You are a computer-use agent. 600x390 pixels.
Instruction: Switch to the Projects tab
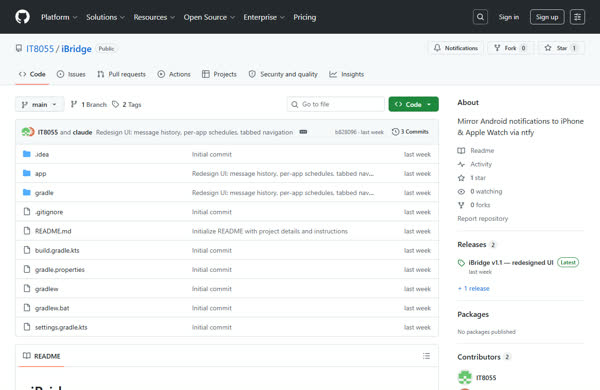point(219,74)
